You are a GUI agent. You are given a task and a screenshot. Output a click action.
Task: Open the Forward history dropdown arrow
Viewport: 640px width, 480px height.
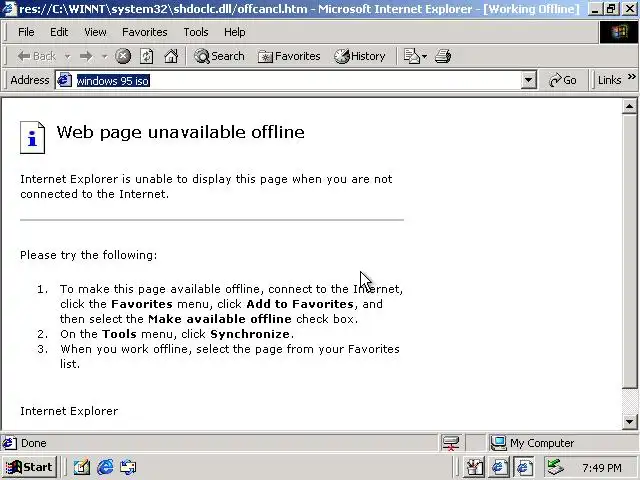point(104,56)
